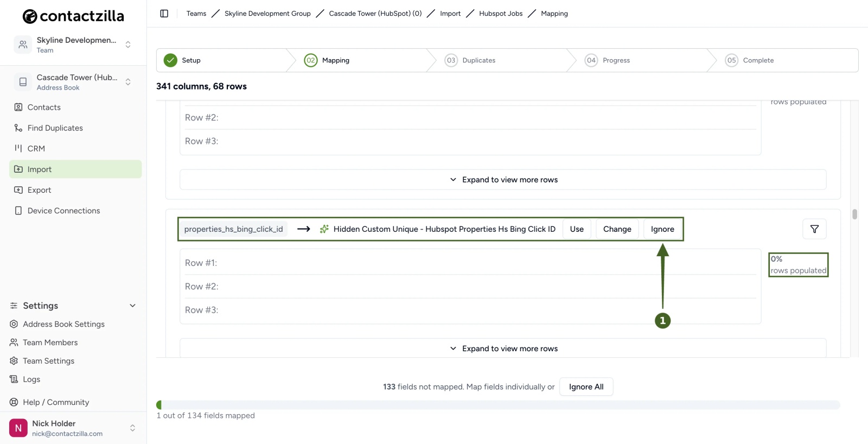Click the contactzilla logo
868x444 pixels.
coord(73,16)
